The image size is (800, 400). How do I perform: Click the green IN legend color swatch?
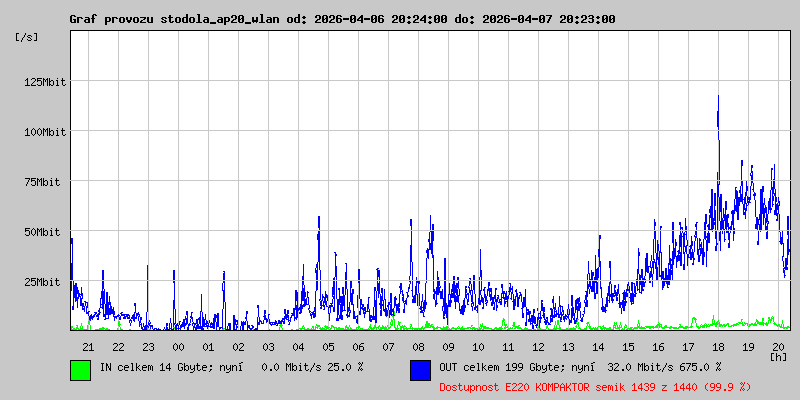click(81, 370)
